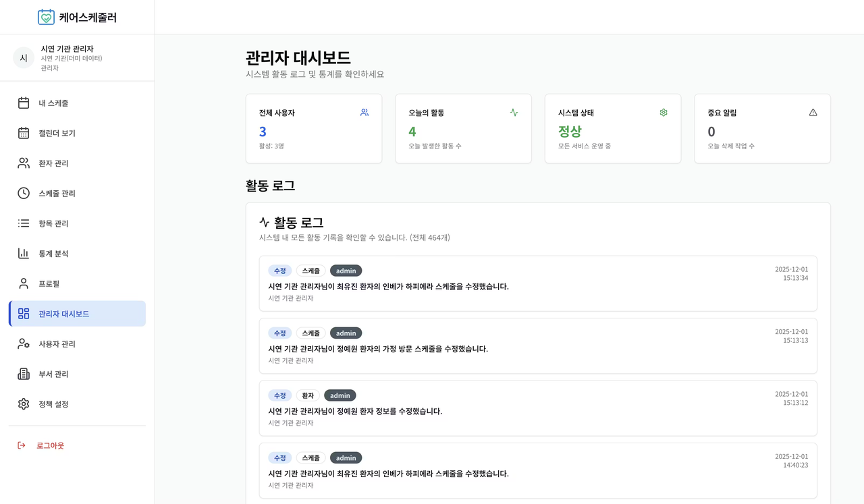This screenshot has width=864, height=504.
Task: Click the 프로필 person icon
Action: tap(23, 283)
